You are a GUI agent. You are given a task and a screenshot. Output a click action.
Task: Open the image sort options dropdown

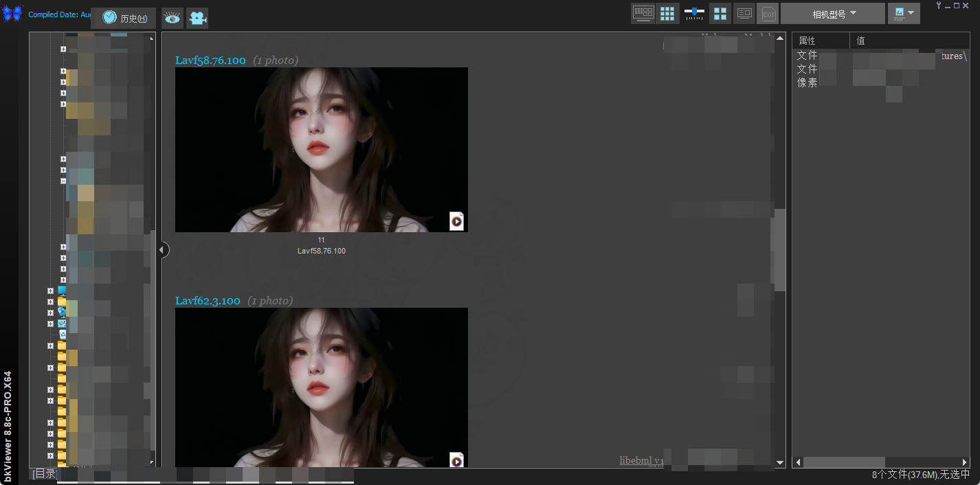pos(904,13)
